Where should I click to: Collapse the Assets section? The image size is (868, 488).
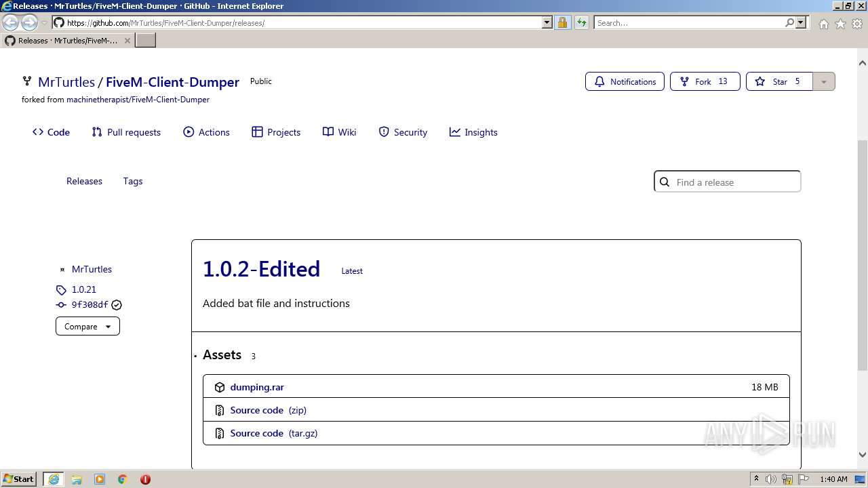[222, 355]
